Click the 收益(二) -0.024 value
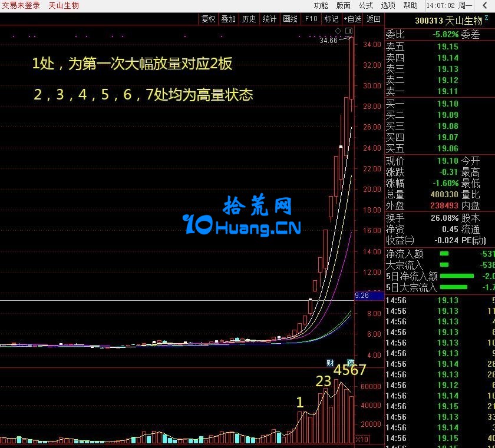Screen dimensions: 495x448 coord(447,240)
